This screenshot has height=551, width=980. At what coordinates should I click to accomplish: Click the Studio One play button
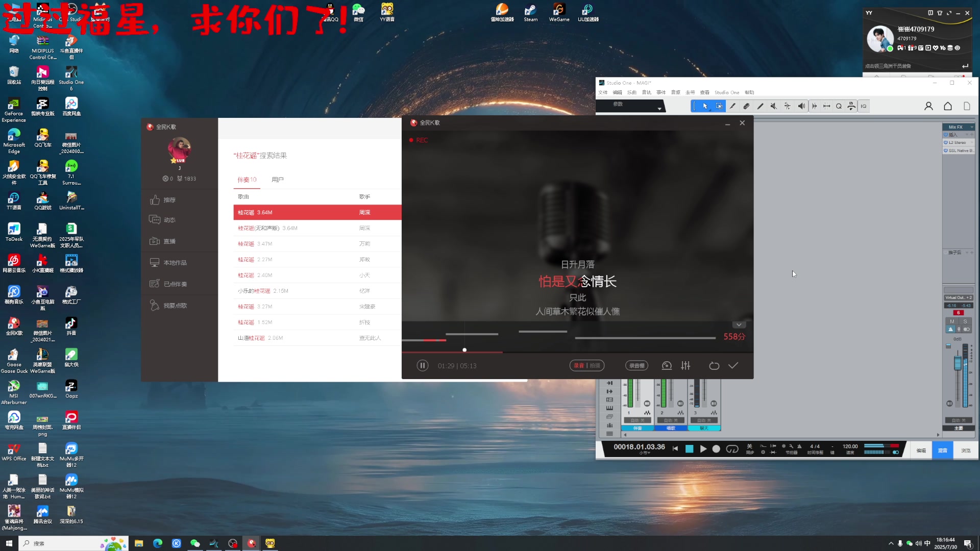coord(703,449)
